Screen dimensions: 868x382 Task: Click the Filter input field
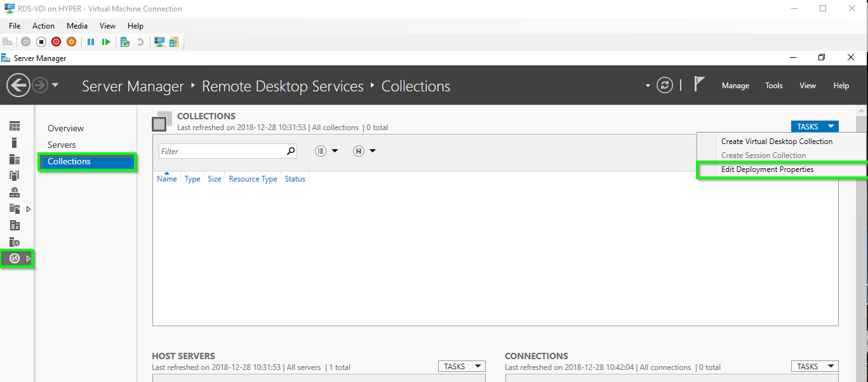222,152
